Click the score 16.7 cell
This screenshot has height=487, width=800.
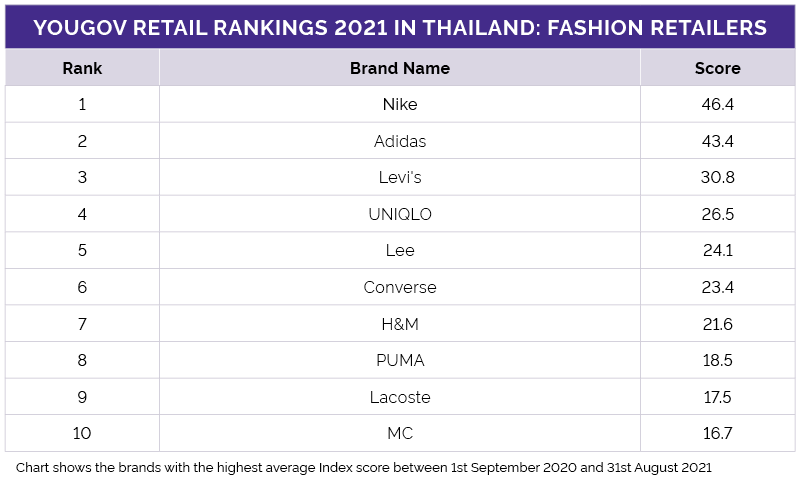pyautogui.click(x=717, y=433)
